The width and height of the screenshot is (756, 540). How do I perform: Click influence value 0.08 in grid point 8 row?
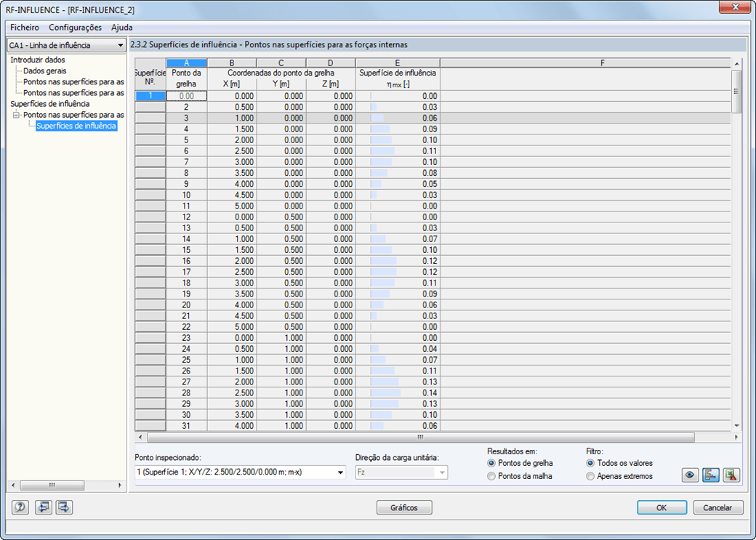pyautogui.click(x=398, y=173)
